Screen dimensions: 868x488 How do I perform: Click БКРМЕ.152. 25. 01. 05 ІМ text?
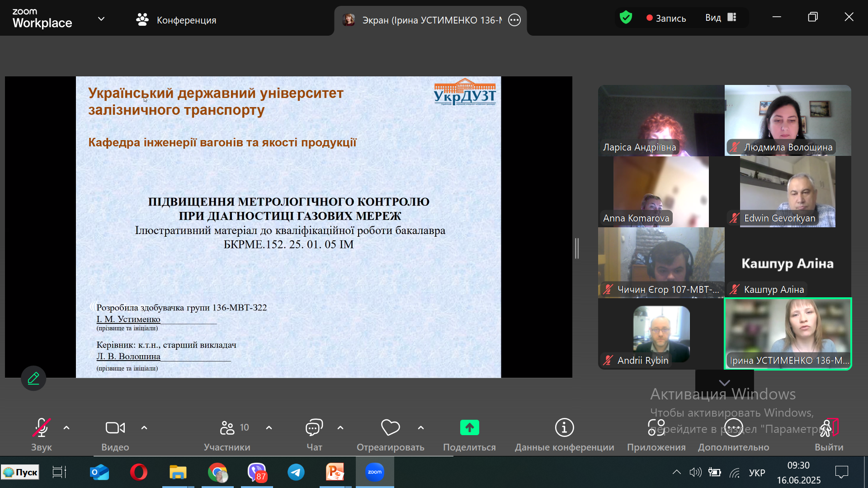288,244
